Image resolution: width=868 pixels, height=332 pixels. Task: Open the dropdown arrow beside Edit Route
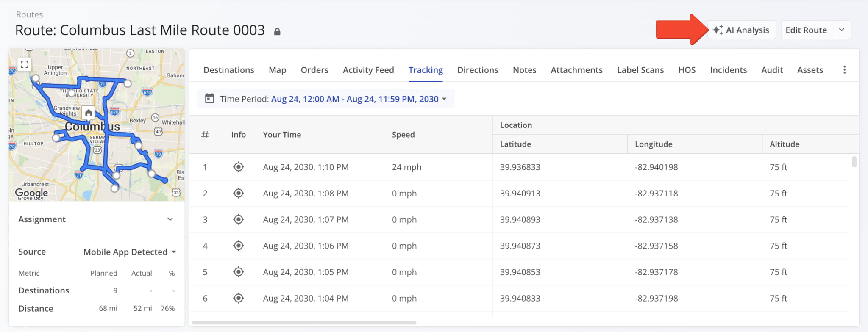click(x=842, y=30)
